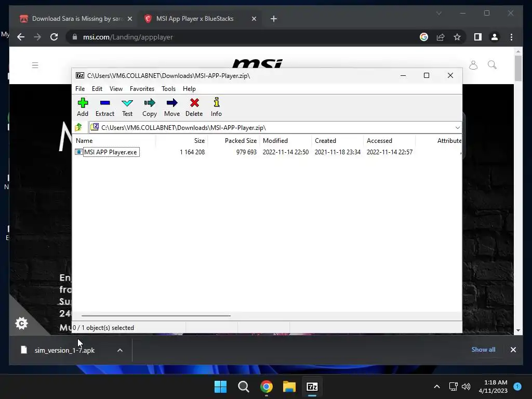Select the Copy toolbar icon in 7-Zip
532x399 pixels.
(x=150, y=107)
